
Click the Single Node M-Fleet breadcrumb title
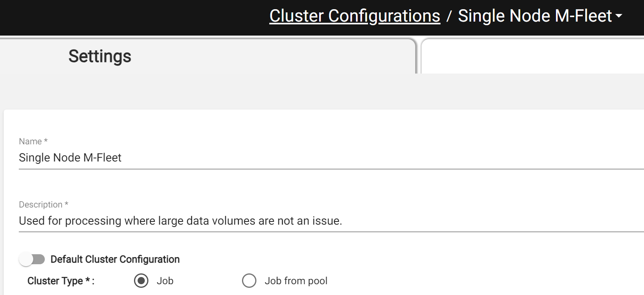pos(535,16)
